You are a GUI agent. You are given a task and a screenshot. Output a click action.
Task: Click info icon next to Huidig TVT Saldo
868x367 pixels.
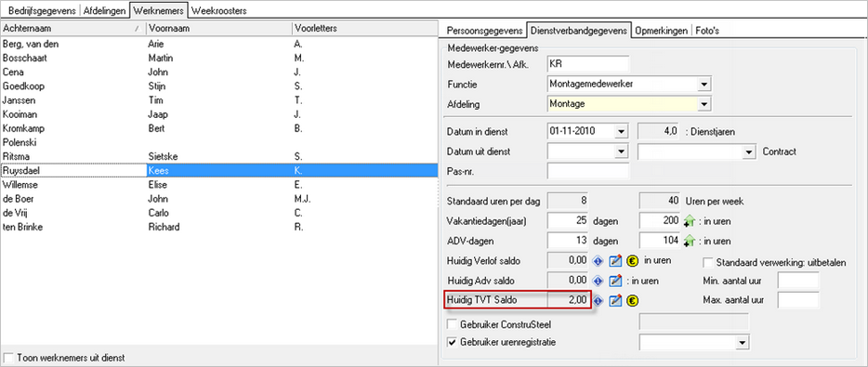point(598,301)
